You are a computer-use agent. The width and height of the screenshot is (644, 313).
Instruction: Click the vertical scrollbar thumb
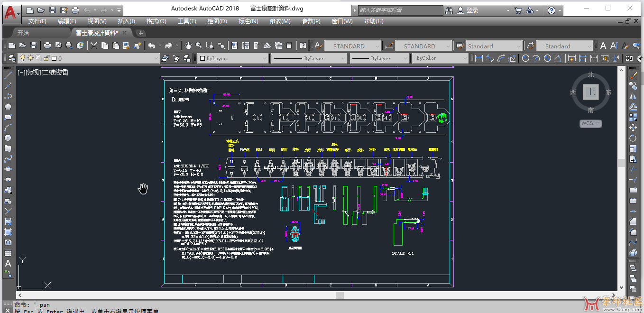tap(621, 163)
